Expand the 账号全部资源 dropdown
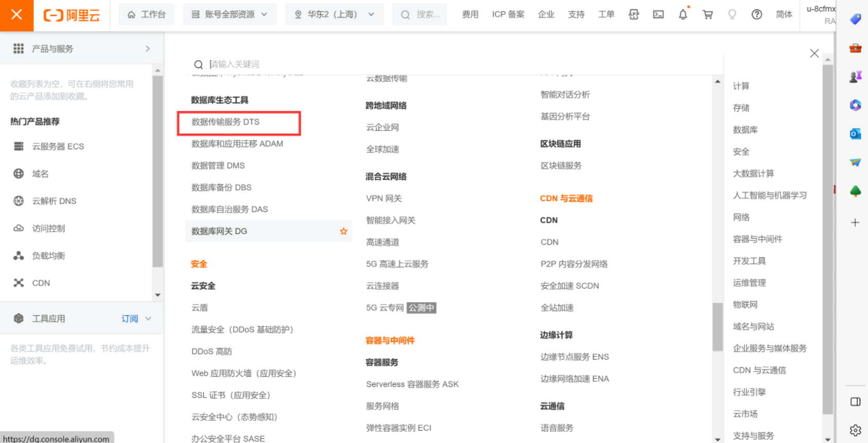The image size is (868, 443). click(230, 14)
